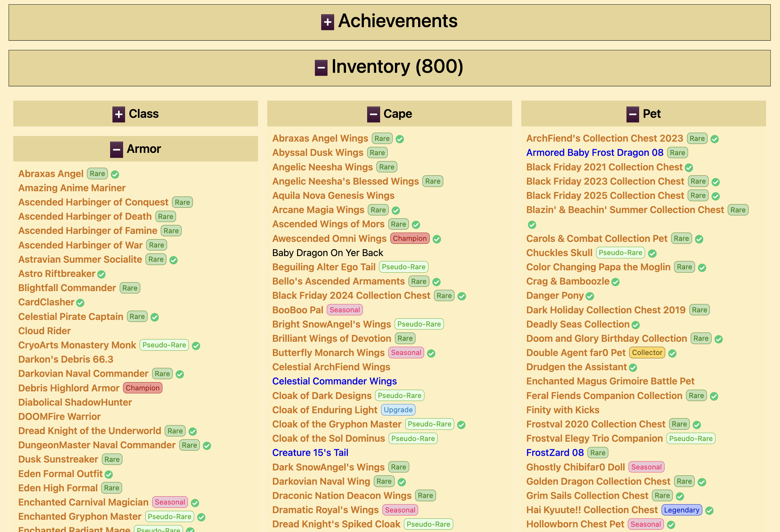Open Debris Highlord Armor link
This screenshot has width=780, height=532.
coord(69,388)
